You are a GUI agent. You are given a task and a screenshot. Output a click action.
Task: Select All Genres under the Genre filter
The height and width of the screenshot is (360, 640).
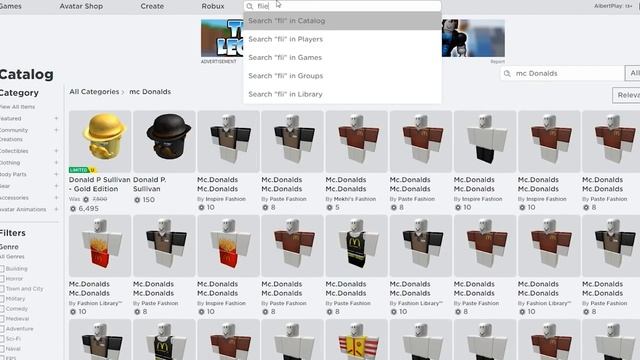tap(12, 257)
